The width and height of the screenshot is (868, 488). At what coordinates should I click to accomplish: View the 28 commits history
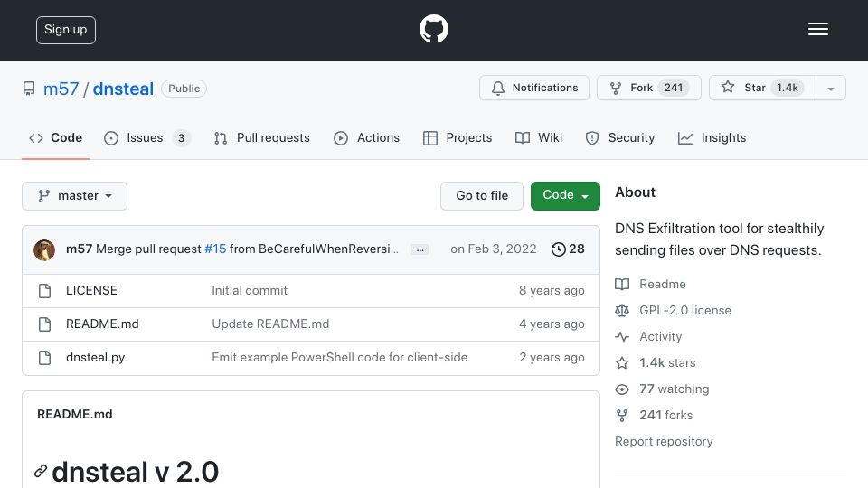[568, 249]
